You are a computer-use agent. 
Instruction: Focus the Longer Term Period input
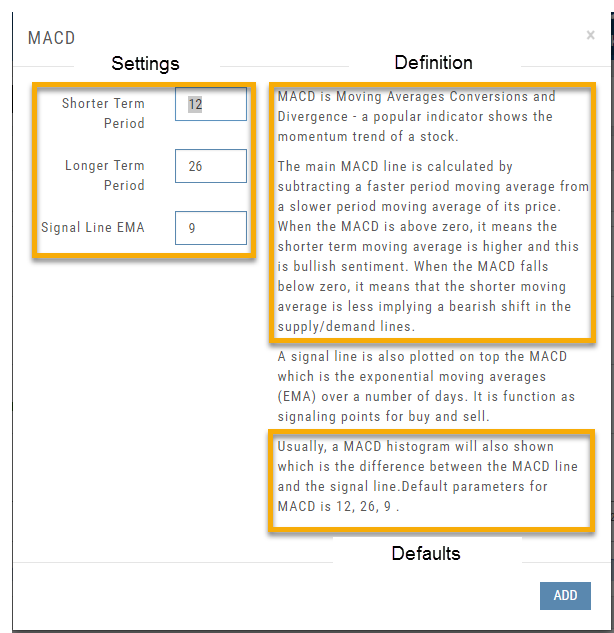pos(211,166)
